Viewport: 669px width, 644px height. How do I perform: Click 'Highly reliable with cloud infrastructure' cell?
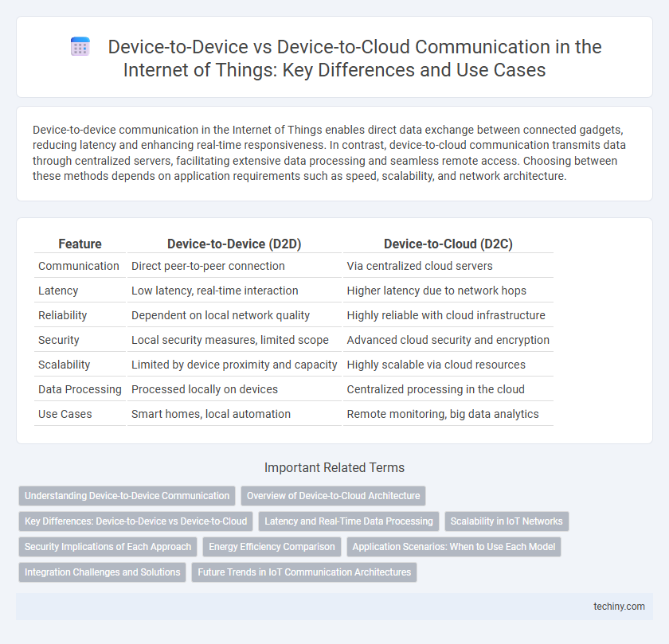(x=448, y=315)
